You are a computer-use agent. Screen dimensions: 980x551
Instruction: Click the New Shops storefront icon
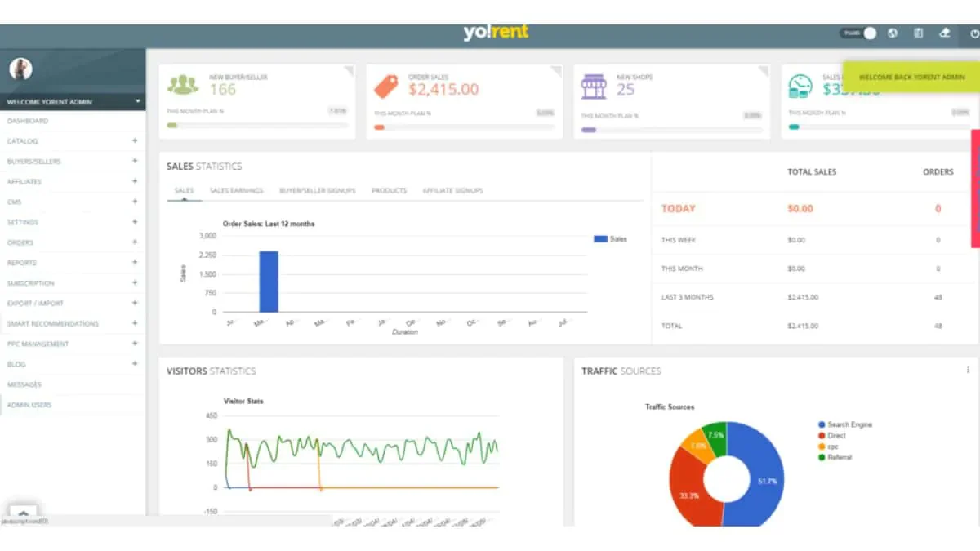[x=594, y=86]
